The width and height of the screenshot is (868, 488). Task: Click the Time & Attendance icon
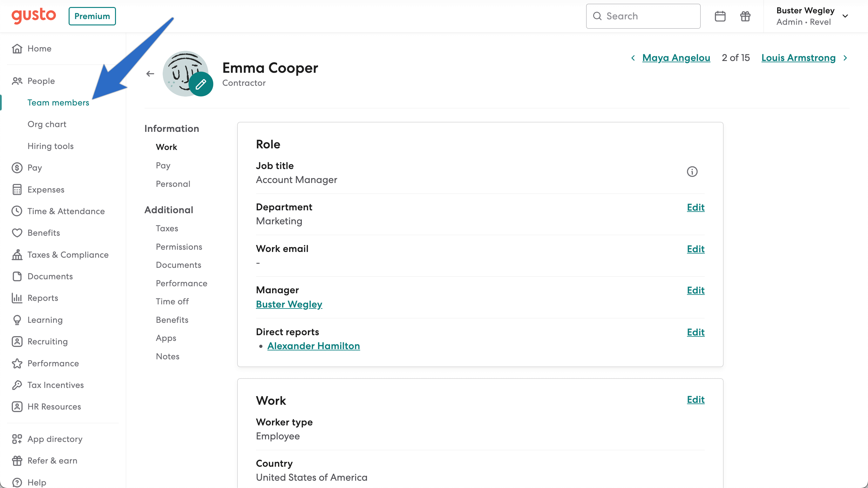[x=17, y=211]
